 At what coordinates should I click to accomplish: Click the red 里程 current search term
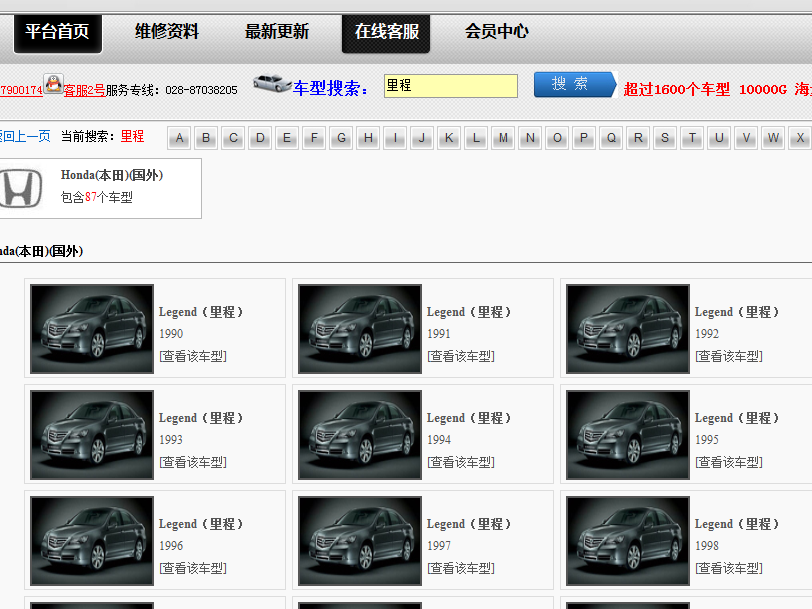click(132, 136)
